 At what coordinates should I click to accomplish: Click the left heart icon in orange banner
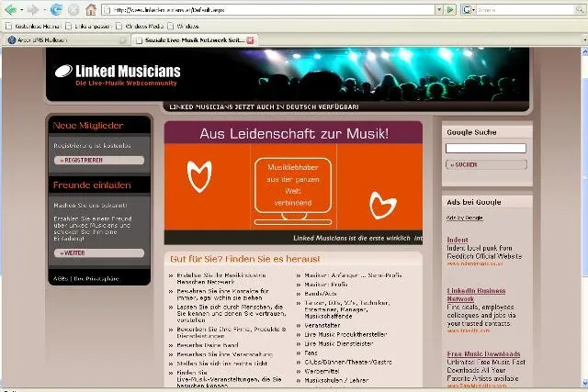pyautogui.click(x=199, y=176)
